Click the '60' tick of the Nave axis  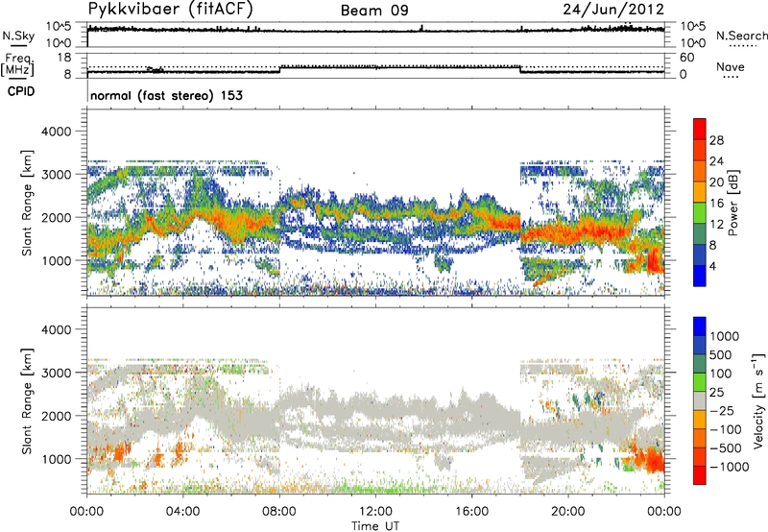686,58
